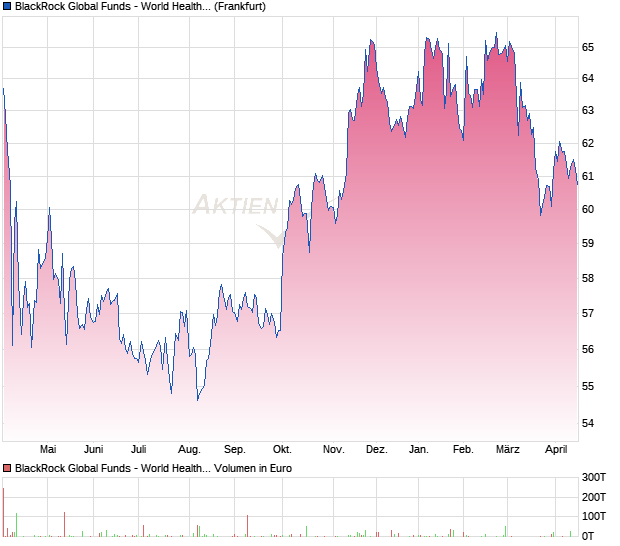Click the price axis value 65
620x546 pixels.
pos(588,47)
